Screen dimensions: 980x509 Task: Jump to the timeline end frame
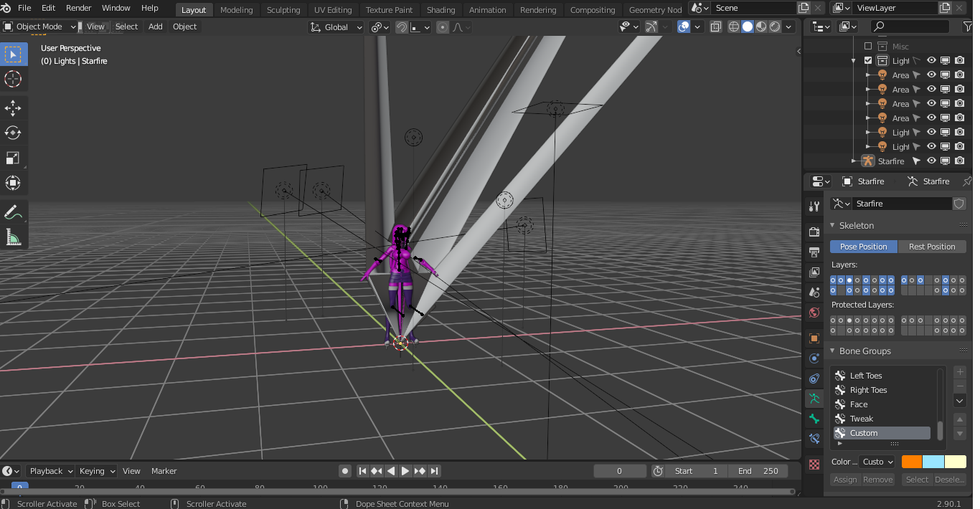pos(435,471)
